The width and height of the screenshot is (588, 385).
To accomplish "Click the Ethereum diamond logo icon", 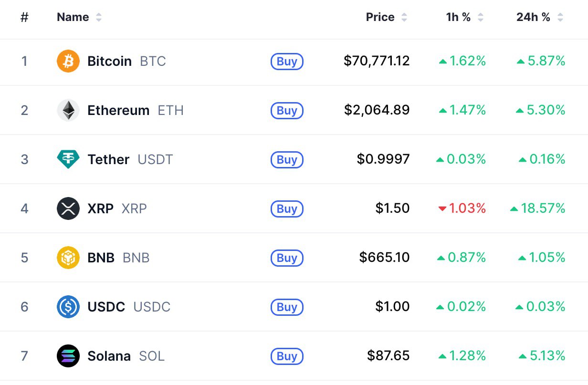I will coord(68,111).
